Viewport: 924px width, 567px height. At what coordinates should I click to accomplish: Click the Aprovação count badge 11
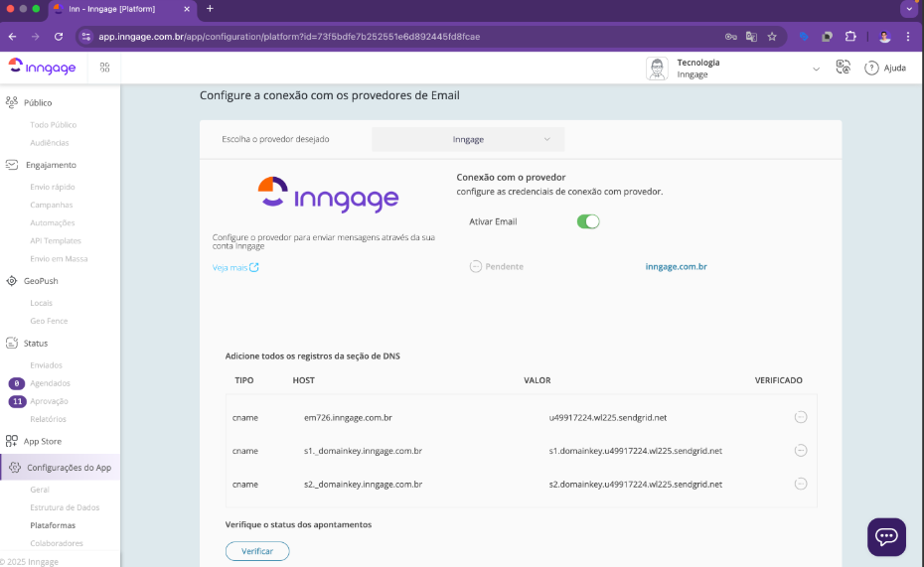[x=17, y=401]
